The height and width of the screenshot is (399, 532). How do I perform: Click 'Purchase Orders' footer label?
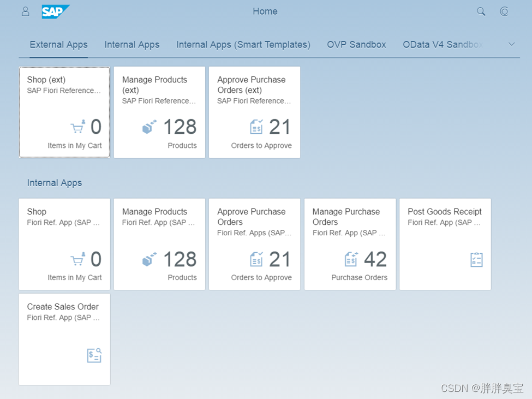(359, 277)
